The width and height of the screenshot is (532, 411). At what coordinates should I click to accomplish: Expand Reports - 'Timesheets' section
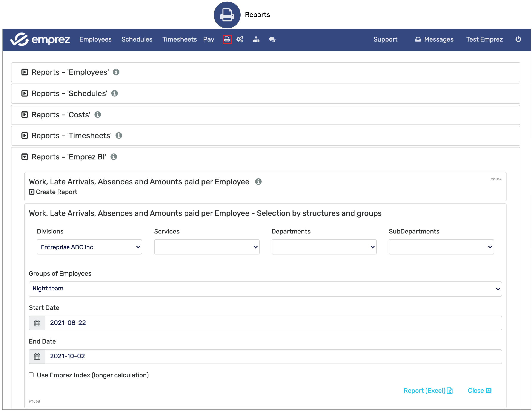(x=25, y=136)
